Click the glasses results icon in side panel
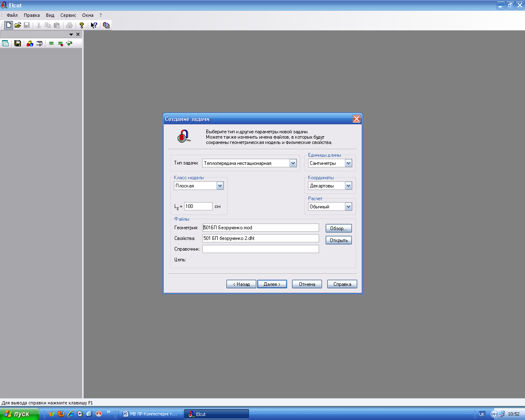This screenshot has height=420, width=525. click(x=69, y=43)
